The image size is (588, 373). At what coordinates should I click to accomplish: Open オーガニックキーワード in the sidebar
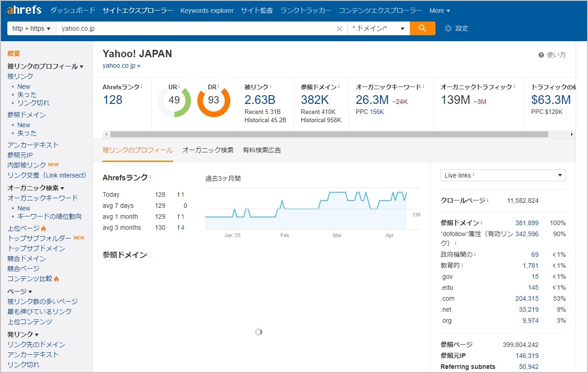pos(43,198)
